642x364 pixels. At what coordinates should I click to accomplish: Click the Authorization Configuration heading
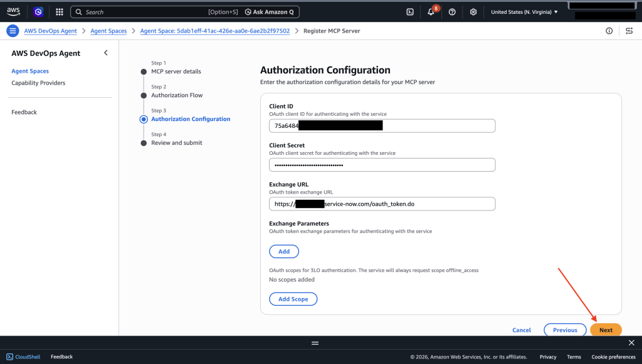click(325, 70)
